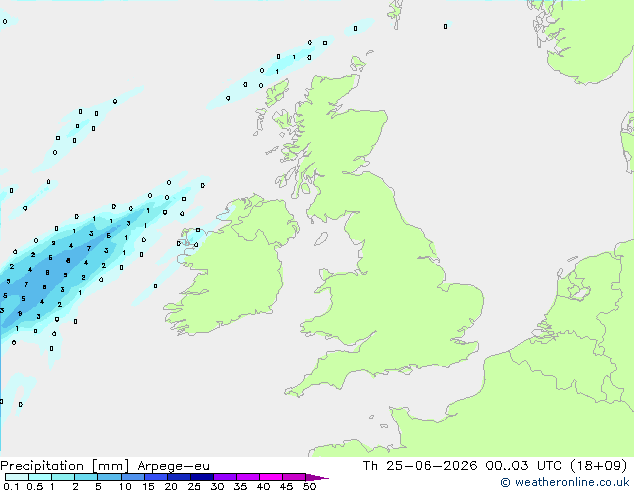Click the 20–25 mm legend color swatch
634x490 pixels.
click(179, 477)
